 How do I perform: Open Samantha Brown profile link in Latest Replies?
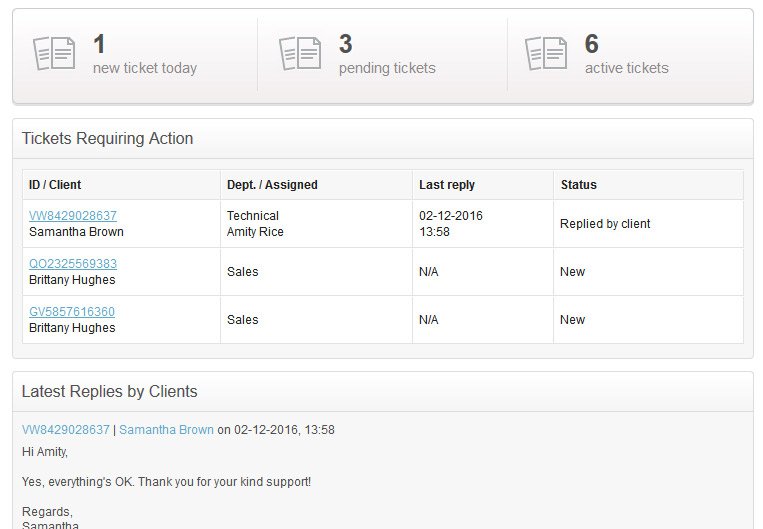coord(166,430)
